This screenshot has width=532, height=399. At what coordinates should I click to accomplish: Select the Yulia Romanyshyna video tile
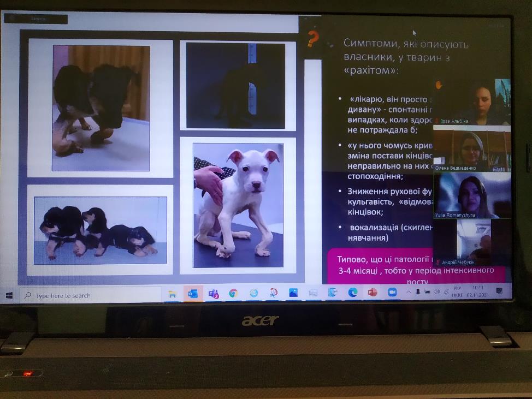point(472,195)
